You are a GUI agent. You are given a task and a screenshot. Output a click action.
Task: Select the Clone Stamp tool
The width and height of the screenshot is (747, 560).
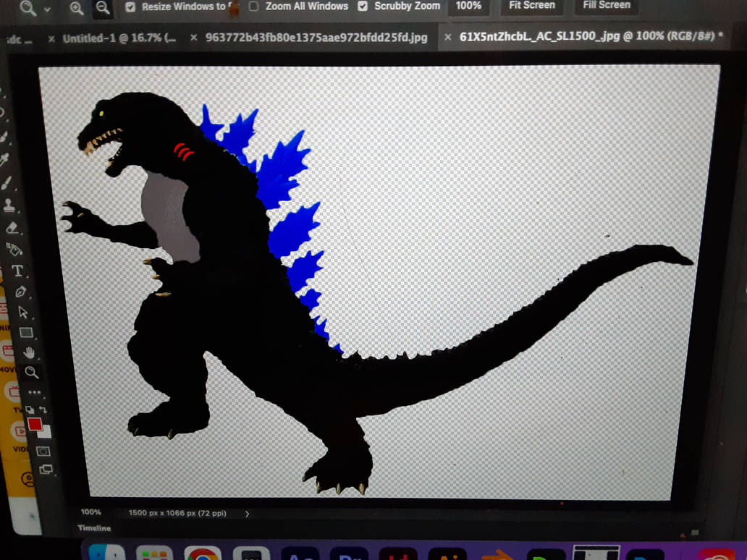9,205
